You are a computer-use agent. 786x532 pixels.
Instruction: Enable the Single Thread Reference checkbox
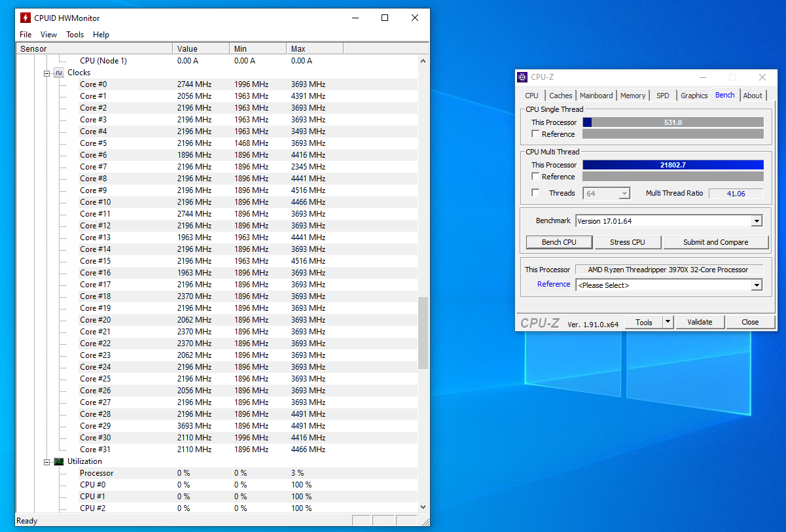pyautogui.click(x=536, y=134)
